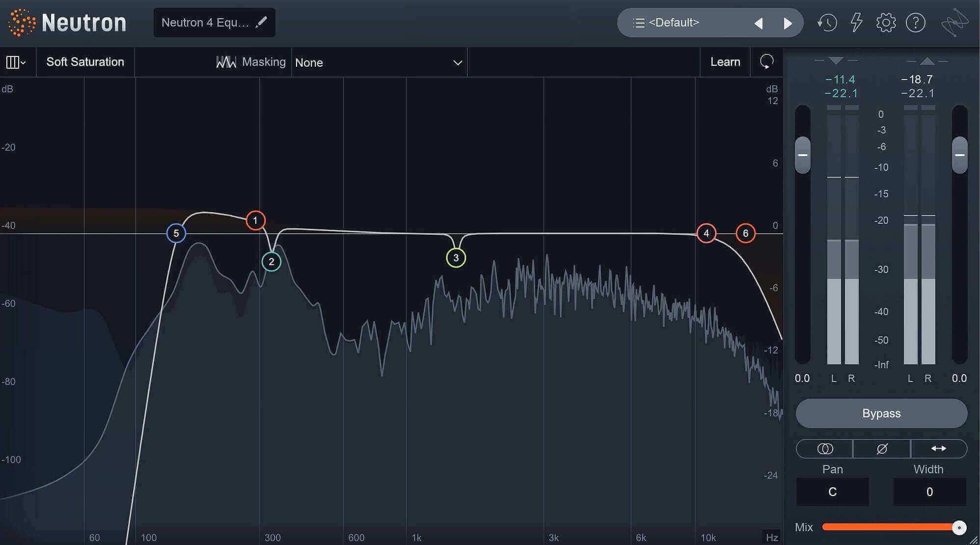Open the Help question mark icon
Image resolution: width=980 pixels, height=545 pixels.
coord(916,23)
